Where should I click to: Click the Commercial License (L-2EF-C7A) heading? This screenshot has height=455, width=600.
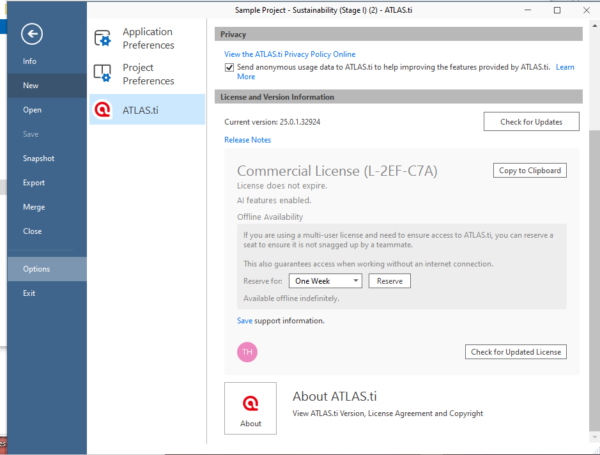[337, 171]
